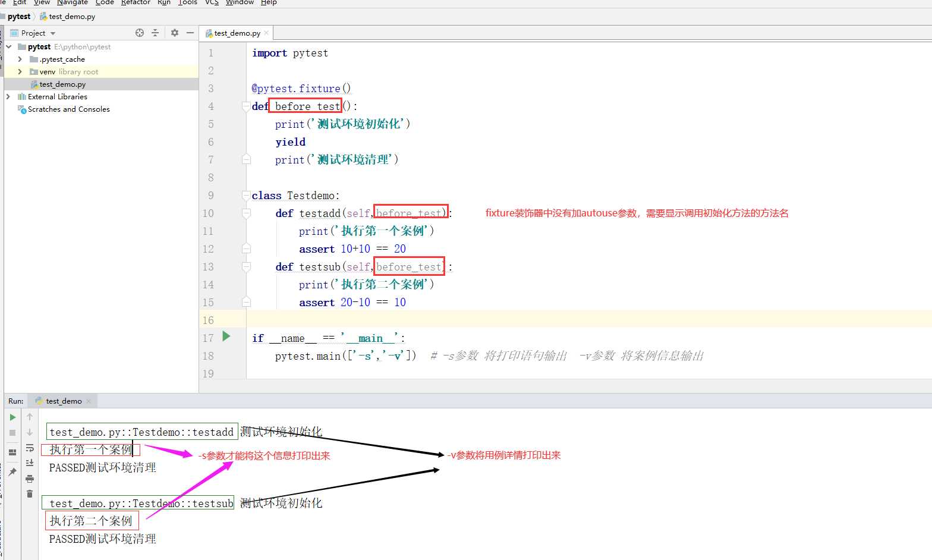
Task: Click the '@pytest.fixture()' decorator line
Action: 301,89
